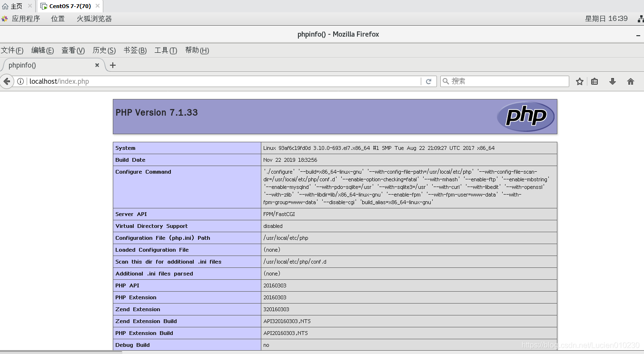The image size is (644, 354).
Task: Go to the Firefox home page
Action: click(630, 81)
